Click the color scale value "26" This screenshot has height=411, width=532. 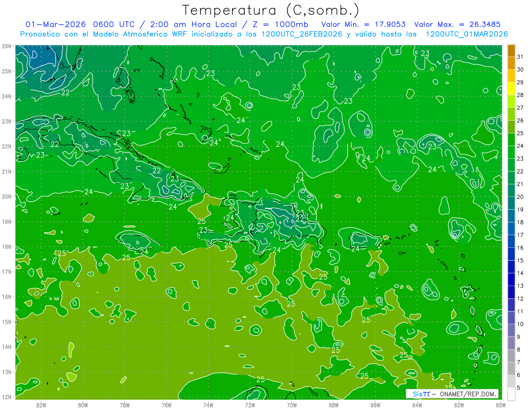[520, 120]
